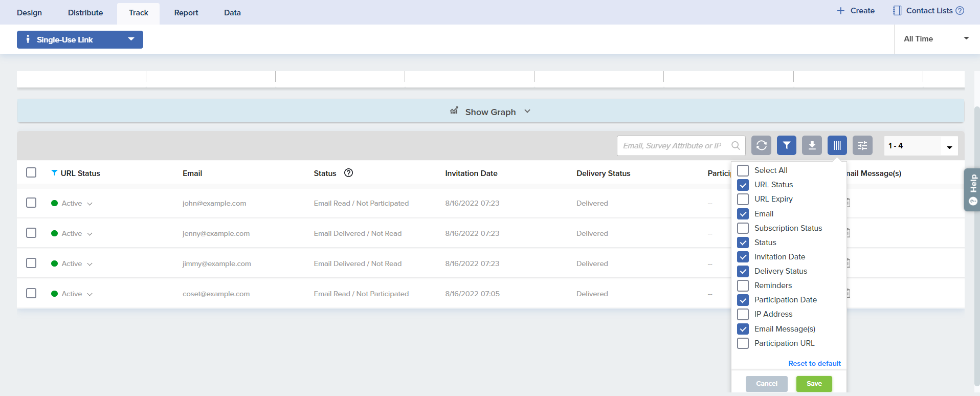Check the Select All columns checkbox
Image resolution: width=980 pixels, height=396 pixels.
pos(743,170)
